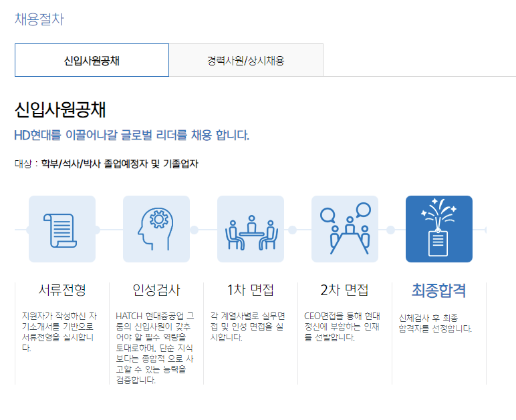This screenshot has width=516, height=420.
Task: Select the 2차 면접 step title
Action: (345, 290)
